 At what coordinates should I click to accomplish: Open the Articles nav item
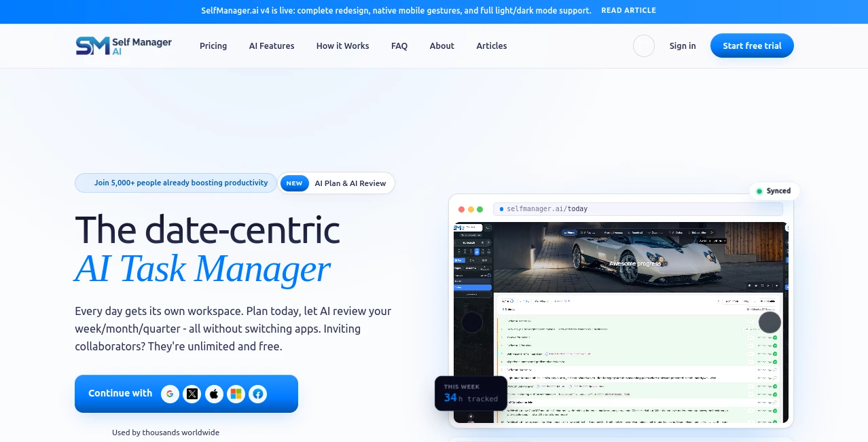tap(492, 45)
